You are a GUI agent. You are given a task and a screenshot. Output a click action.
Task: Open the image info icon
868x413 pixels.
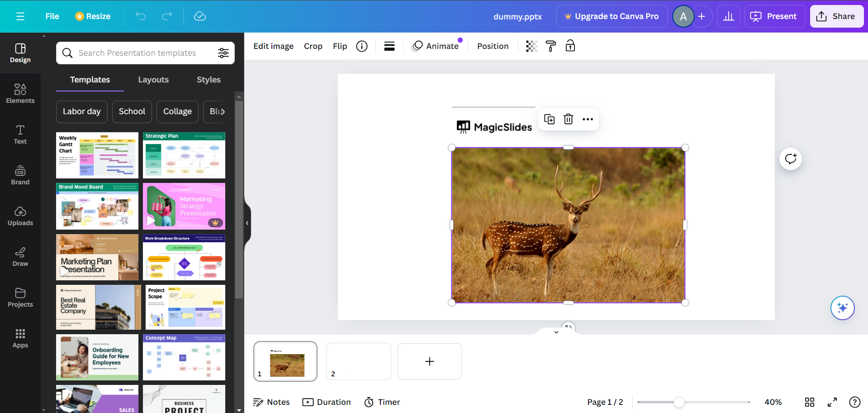coord(362,46)
